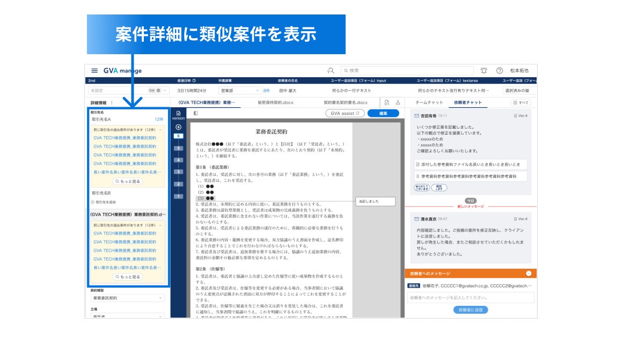This screenshot has width=644, height=338.
Task: Open the 業務委託契約 contract type dropdown
Action: [x=128, y=298]
